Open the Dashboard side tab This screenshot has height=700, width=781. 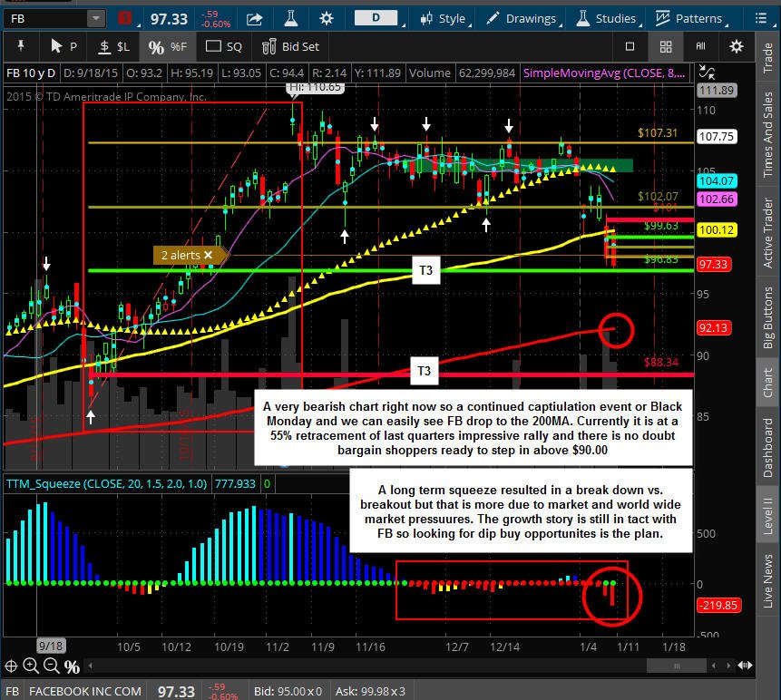(768, 448)
